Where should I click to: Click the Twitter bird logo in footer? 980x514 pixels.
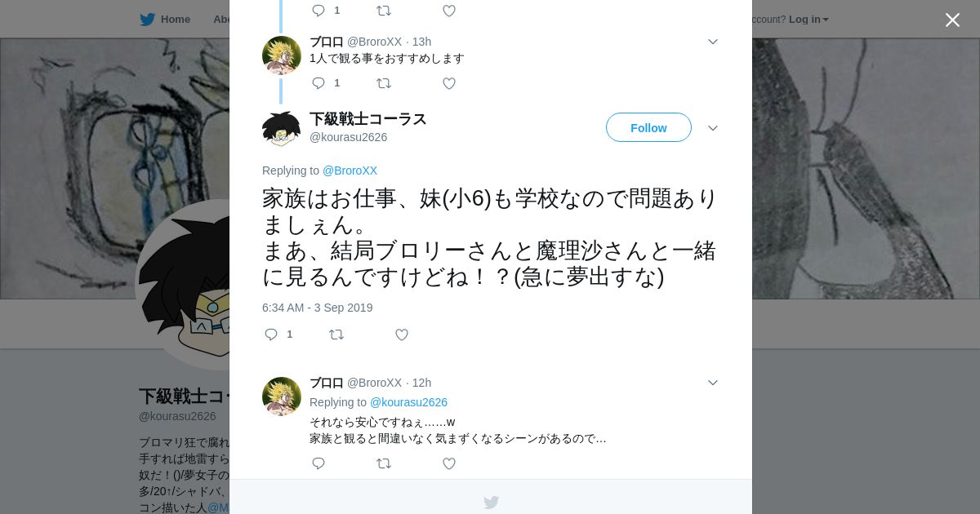(x=491, y=503)
